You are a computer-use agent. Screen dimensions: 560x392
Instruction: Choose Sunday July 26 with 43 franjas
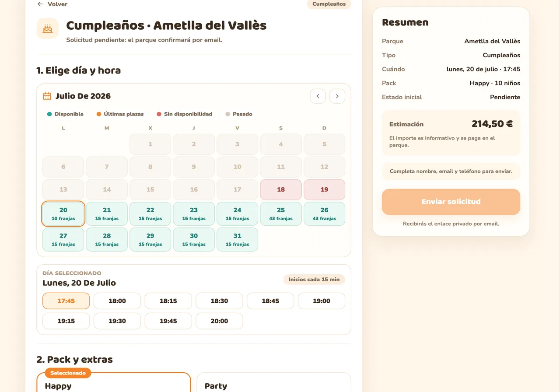point(324,214)
